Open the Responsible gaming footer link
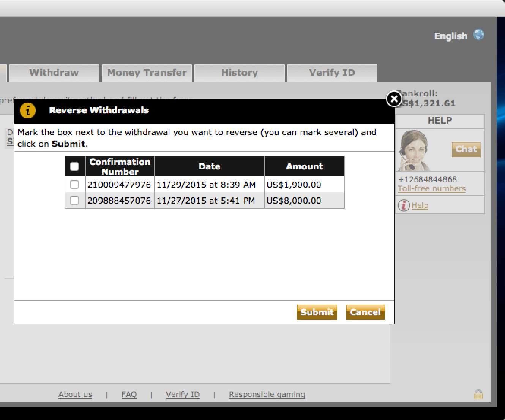 click(x=267, y=395)
